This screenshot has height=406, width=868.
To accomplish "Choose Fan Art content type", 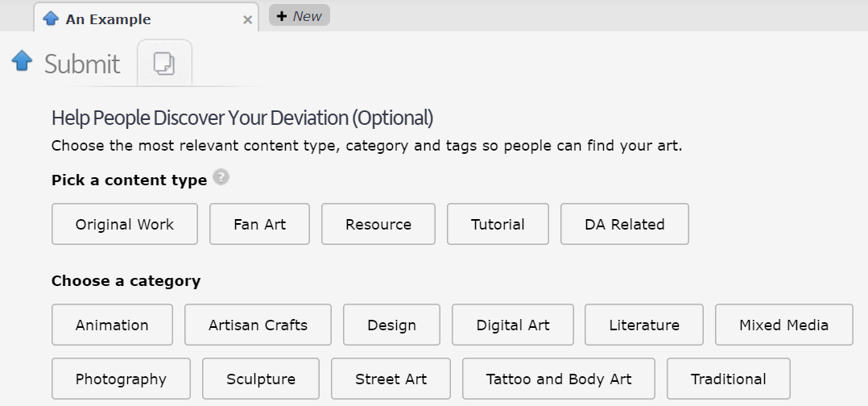I will pos(259,224).
